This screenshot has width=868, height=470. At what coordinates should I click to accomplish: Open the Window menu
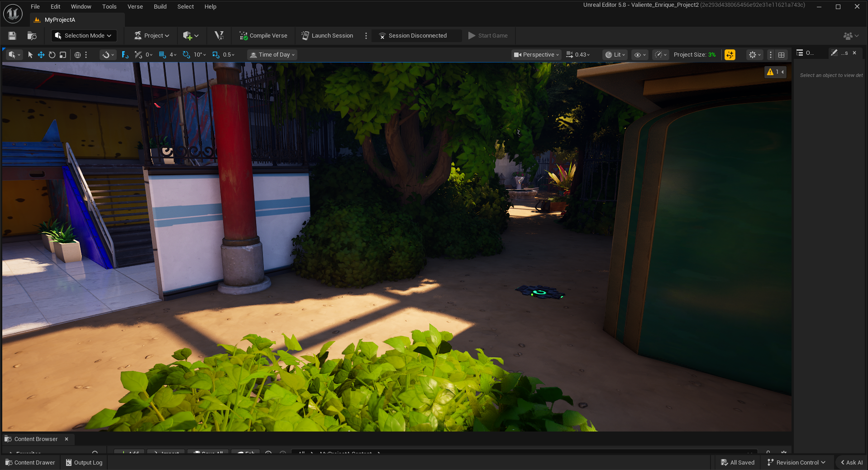pyautogui.click(x=81, y=7)
